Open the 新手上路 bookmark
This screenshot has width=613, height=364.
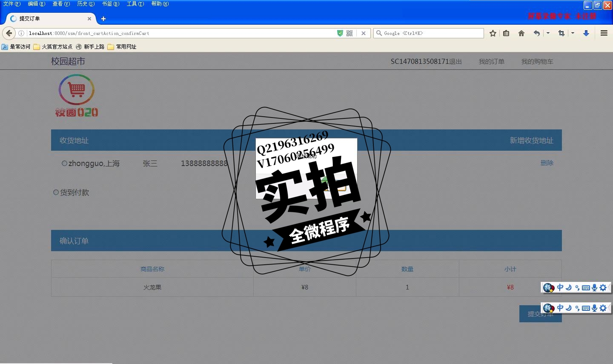(x=90, y=47)
